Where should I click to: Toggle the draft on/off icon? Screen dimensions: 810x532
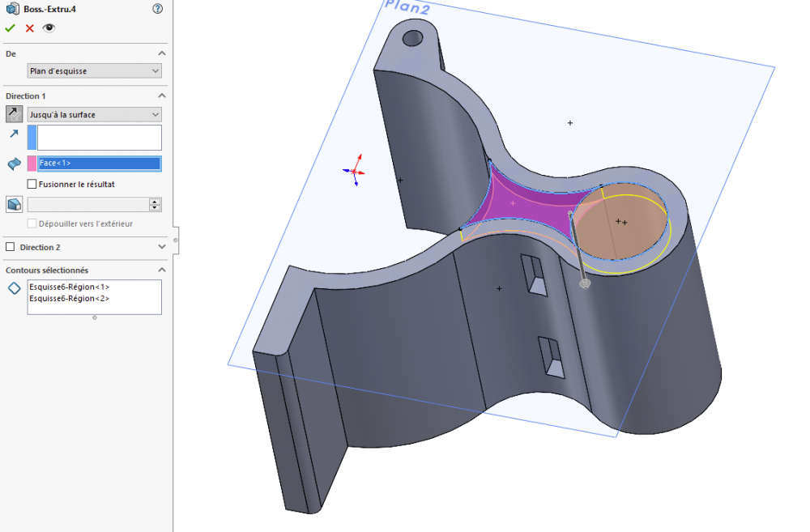(x=14, y=204)
